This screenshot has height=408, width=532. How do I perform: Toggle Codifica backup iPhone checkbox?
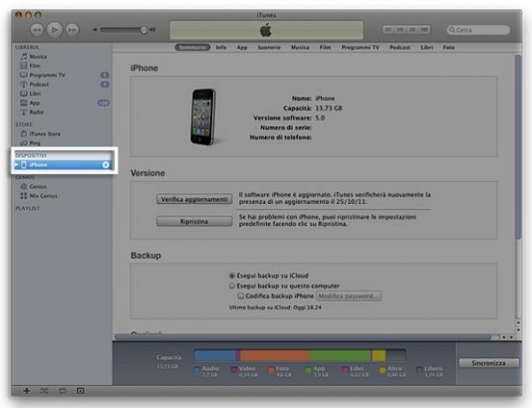coord(241,296)
